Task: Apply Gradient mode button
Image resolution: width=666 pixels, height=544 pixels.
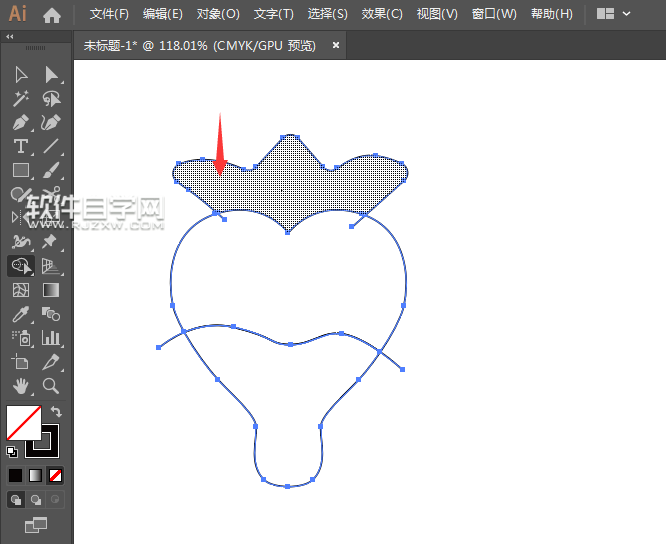Action: point(35,475)
